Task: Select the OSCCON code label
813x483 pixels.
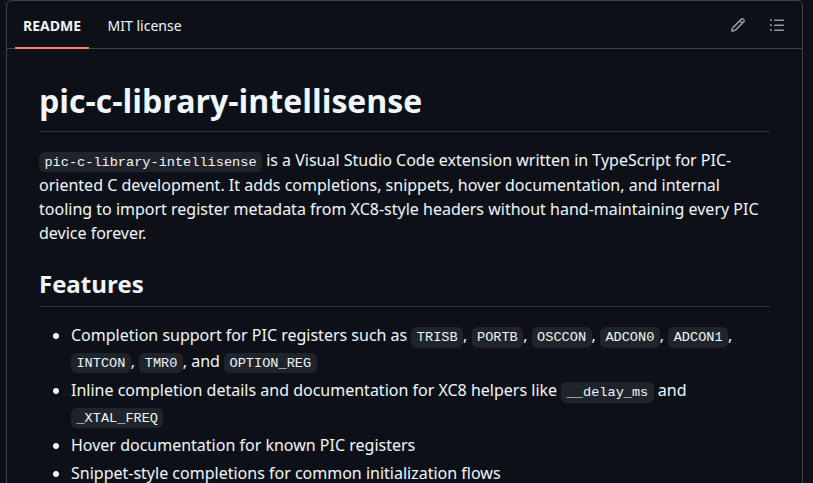Action: [561, 337]
